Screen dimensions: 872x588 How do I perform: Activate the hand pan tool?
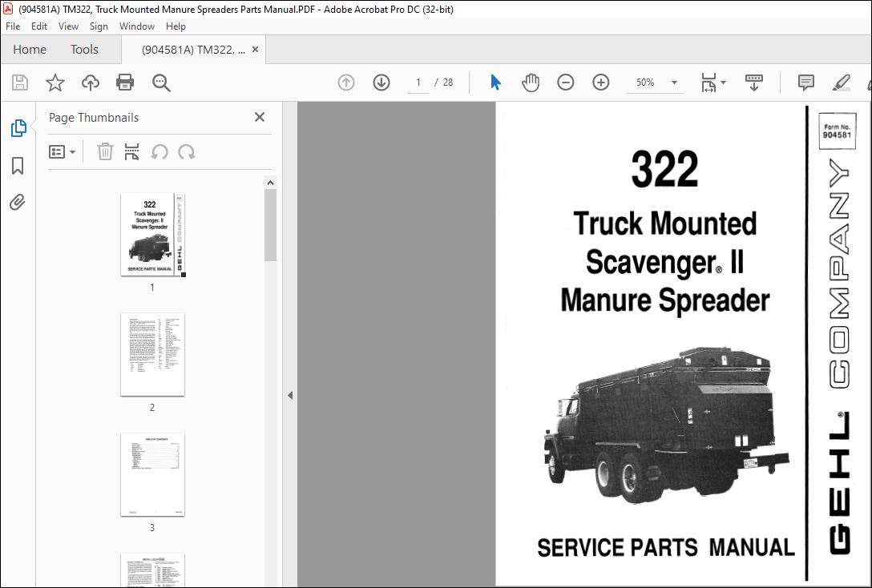pyautogui.click(x=531, y=83)
